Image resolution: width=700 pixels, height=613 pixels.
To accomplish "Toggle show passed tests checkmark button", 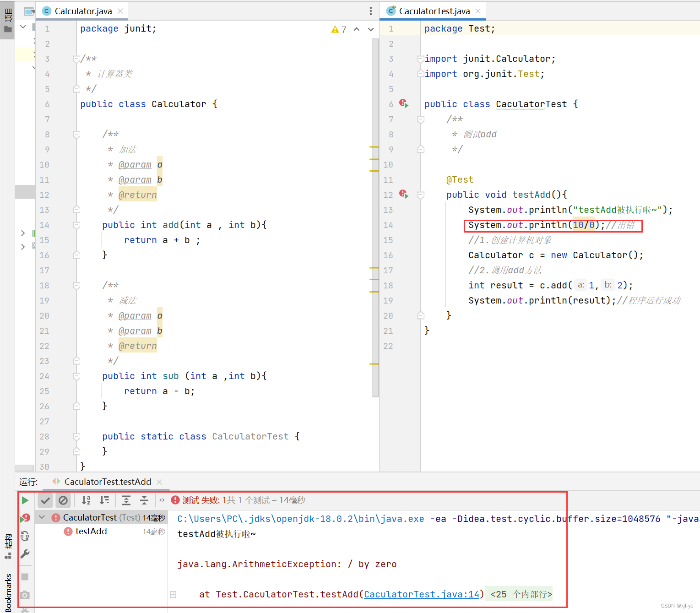I will 45,500.
